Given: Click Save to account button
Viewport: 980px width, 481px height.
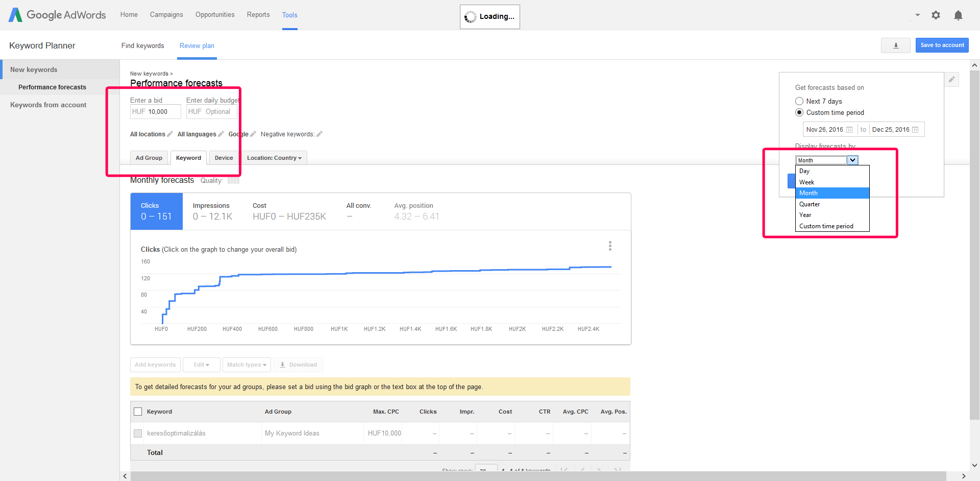Looking at the screenshot, I should point(942,45).
